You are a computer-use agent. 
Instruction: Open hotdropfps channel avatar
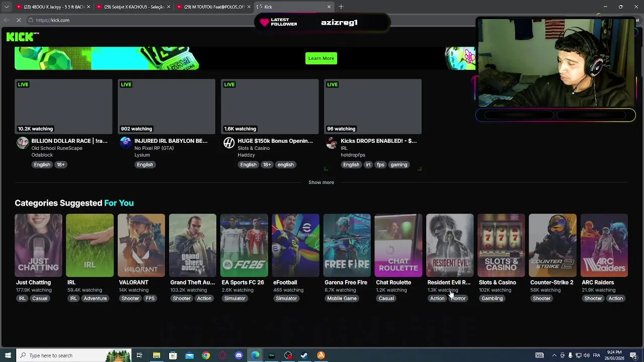point(332,143)
